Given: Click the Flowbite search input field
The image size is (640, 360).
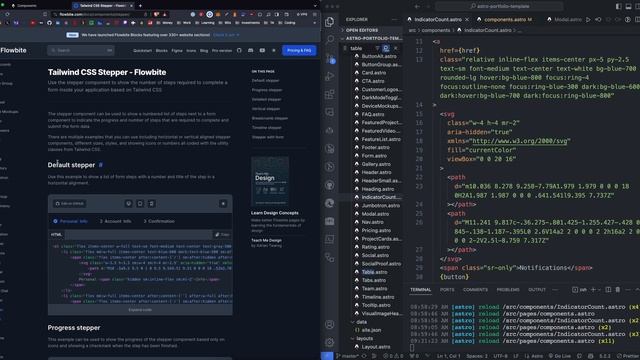Looking at the screenshot, I should point(81,50).
